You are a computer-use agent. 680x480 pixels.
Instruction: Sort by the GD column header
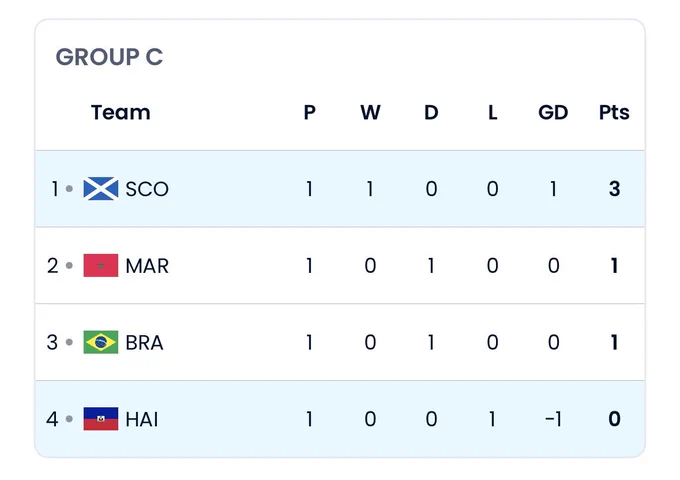(553, 112)
